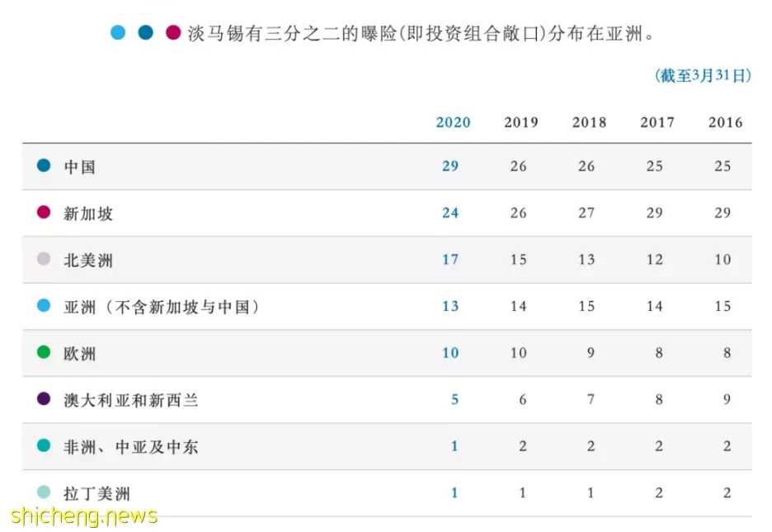Click the 2020 value 29 for 中国
Viewport: 772px width, 532px height.
[450, 166]
